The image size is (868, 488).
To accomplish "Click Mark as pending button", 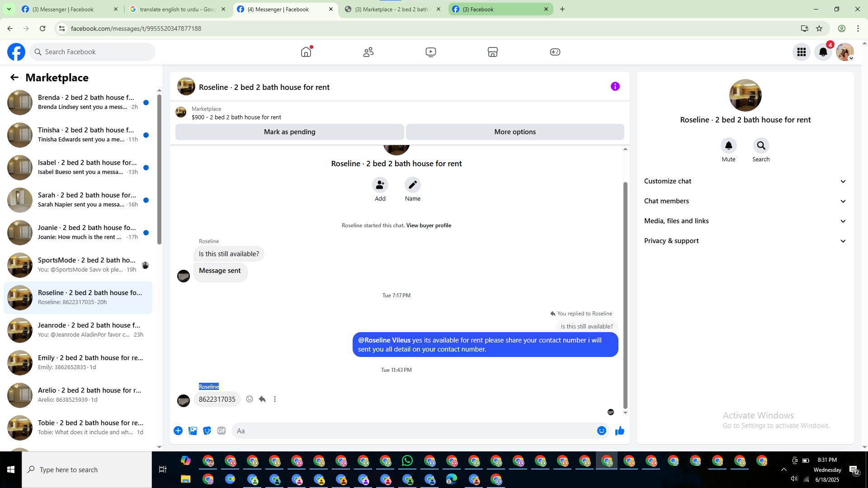I will [x=290, y=132].
